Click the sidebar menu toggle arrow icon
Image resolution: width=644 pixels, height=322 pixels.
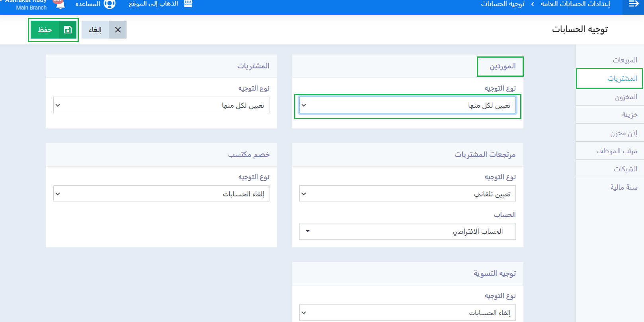pos(633,4)
